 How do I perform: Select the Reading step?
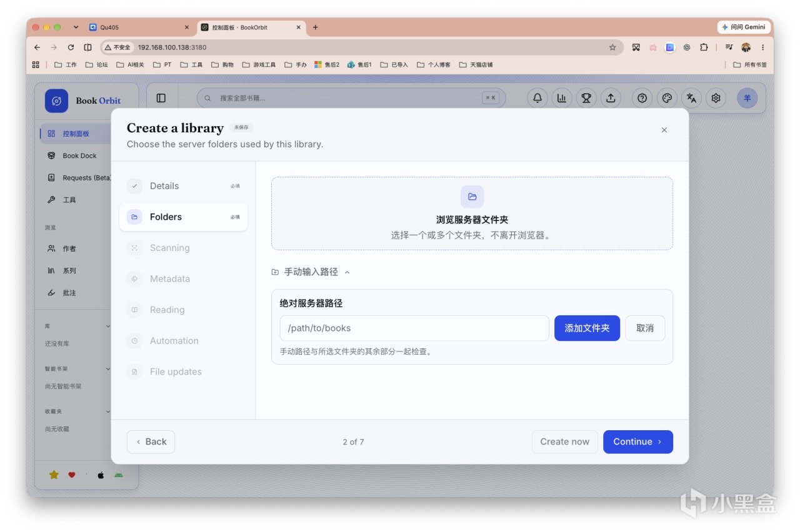click(x=183, y=310)
